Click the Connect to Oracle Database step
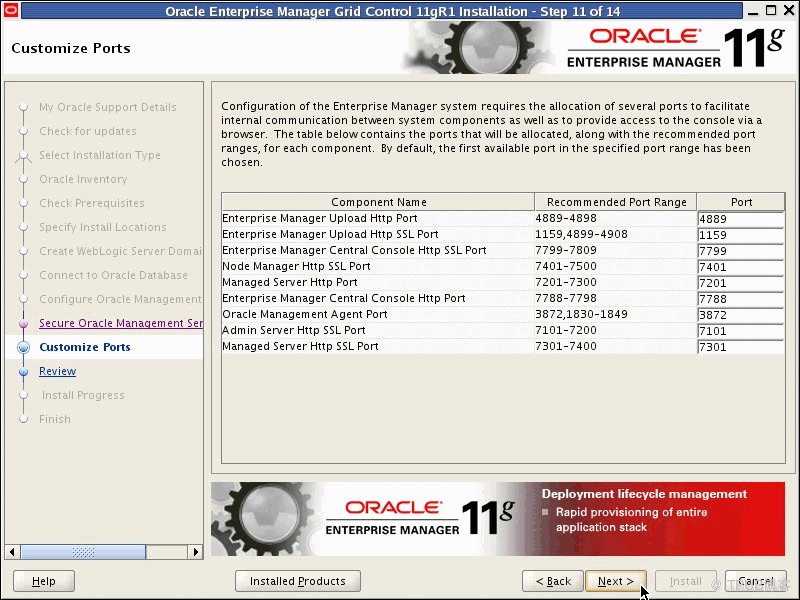Image resolution: width=800 pixels, height=600 pixels. click(113, 275)
